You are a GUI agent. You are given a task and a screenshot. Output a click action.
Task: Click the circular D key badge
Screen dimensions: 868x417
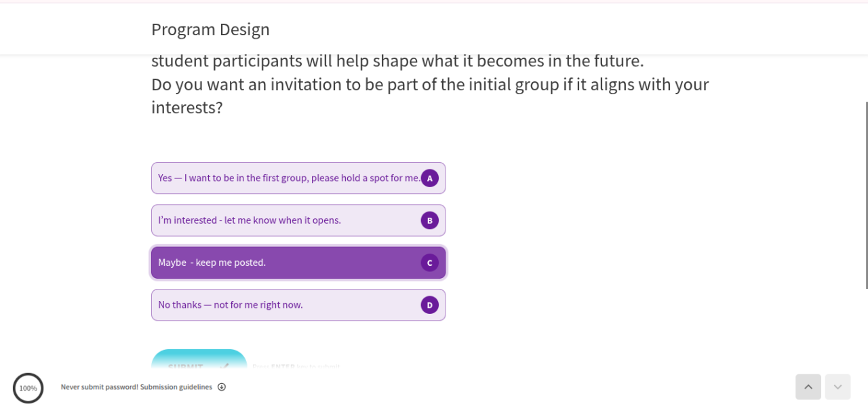(x=429, y=305)
